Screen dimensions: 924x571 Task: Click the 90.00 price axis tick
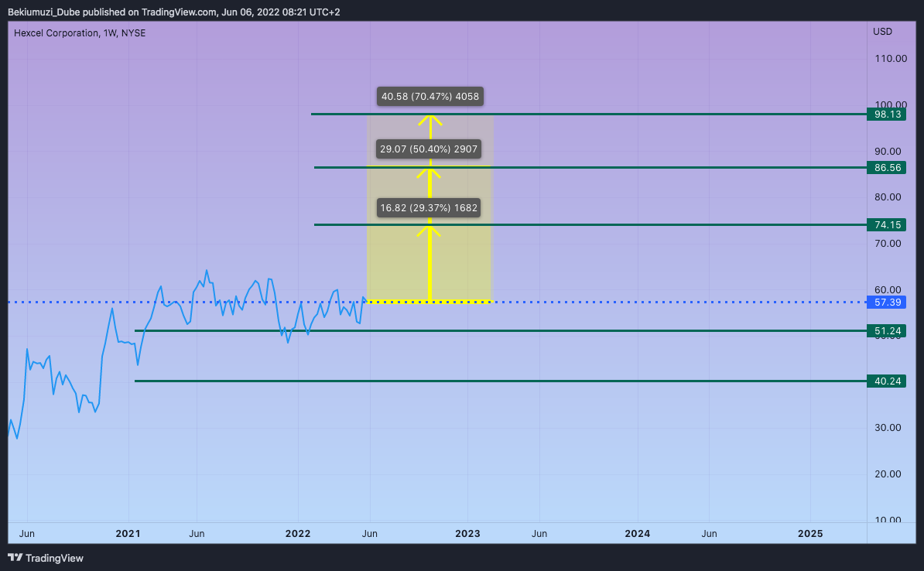[888, 152]
